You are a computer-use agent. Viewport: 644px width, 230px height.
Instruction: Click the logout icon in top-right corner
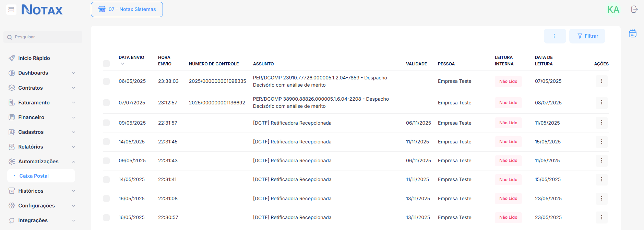click(x=634, y=9)
